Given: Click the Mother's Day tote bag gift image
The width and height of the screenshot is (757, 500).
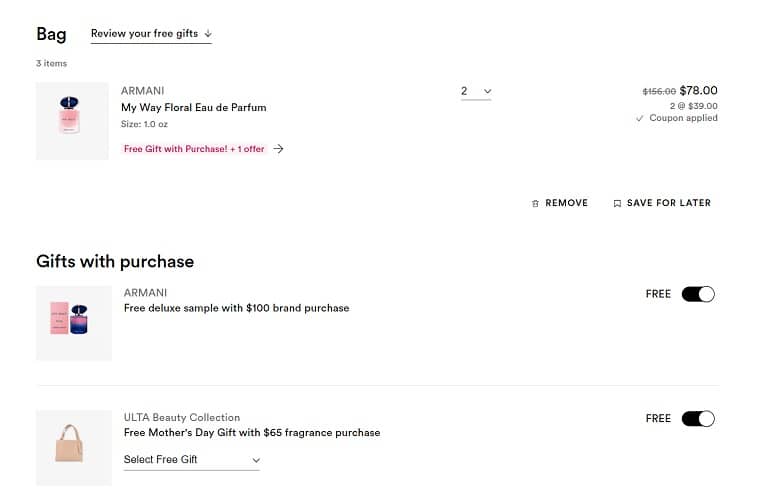Looking at the screenshot, I should point(74,447).
